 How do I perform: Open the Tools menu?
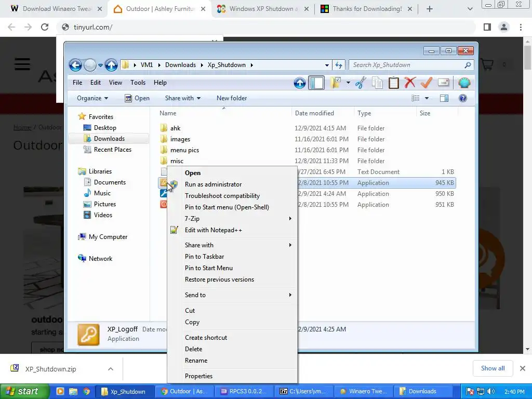click(x=138, y=83)
